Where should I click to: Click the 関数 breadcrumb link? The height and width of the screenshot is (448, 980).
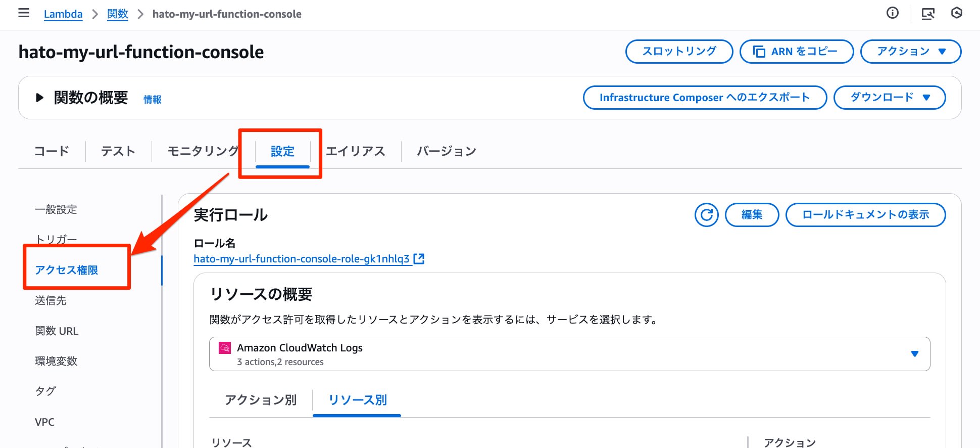pos(118,14)
